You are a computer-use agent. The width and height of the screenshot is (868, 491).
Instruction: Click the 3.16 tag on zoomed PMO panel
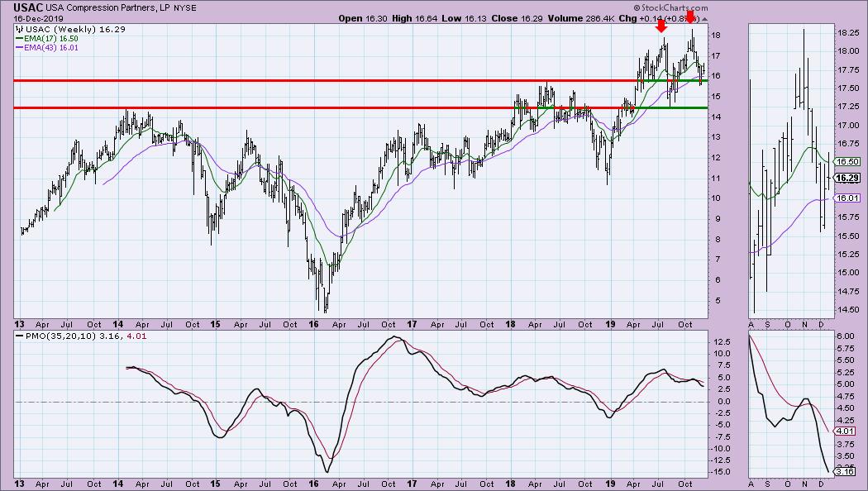click(x=846, y=472)
